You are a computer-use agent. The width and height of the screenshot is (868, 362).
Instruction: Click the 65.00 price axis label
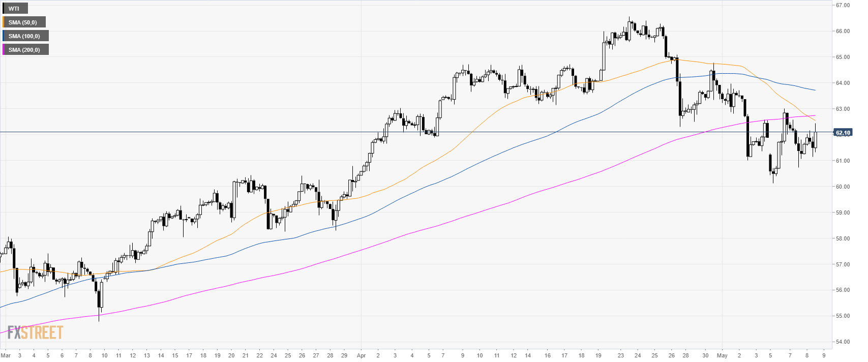pyautogui.click(x=843, y=57)
